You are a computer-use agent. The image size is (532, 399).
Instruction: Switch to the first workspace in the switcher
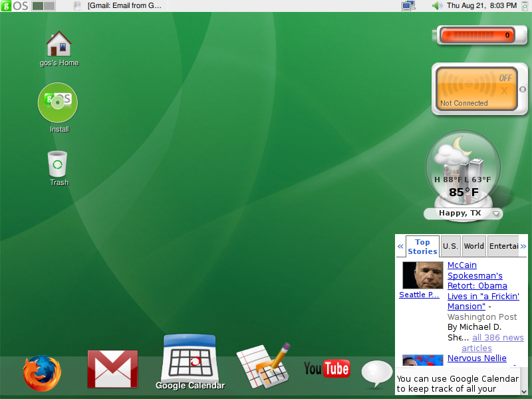pyautogui.click(x=37, y=6)
